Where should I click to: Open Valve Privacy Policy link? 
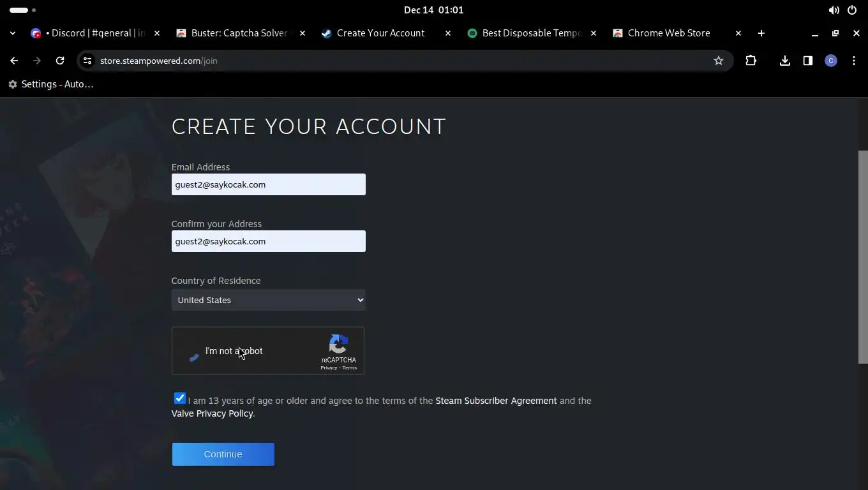(212, 413)
